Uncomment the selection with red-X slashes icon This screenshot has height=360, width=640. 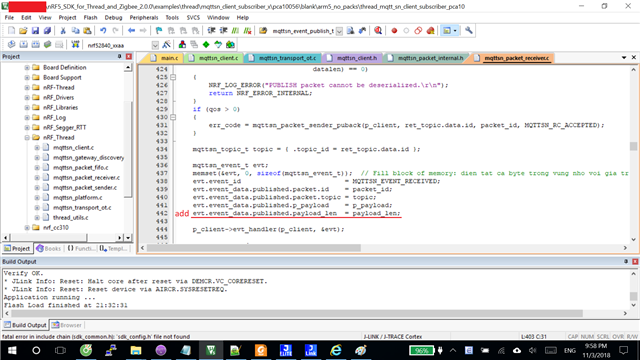tap(247, 31)
